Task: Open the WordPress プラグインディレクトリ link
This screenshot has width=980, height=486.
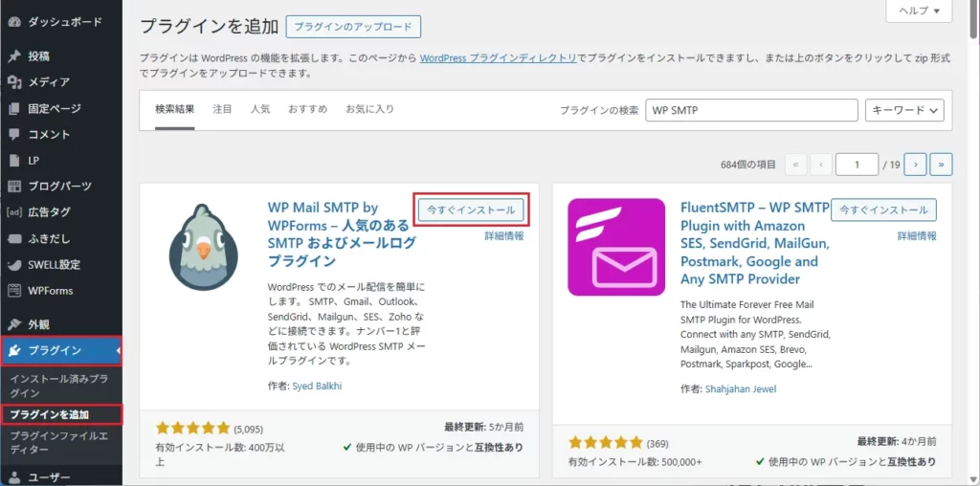Action: (x=498, y=58)
